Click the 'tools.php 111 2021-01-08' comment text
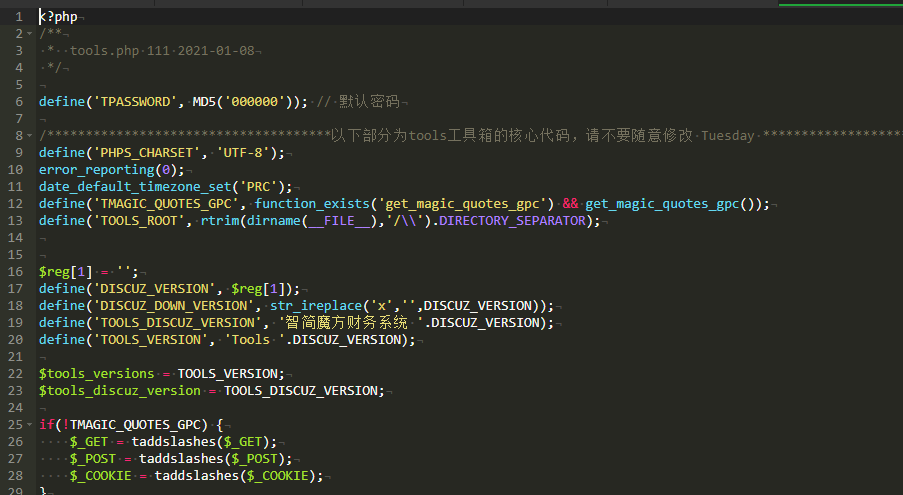Screen dimensions: 903x495 (162, 51)
